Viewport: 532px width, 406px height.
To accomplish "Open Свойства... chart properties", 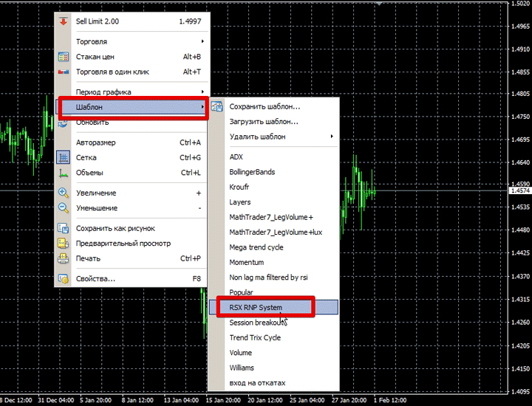I will pos(95,279).
